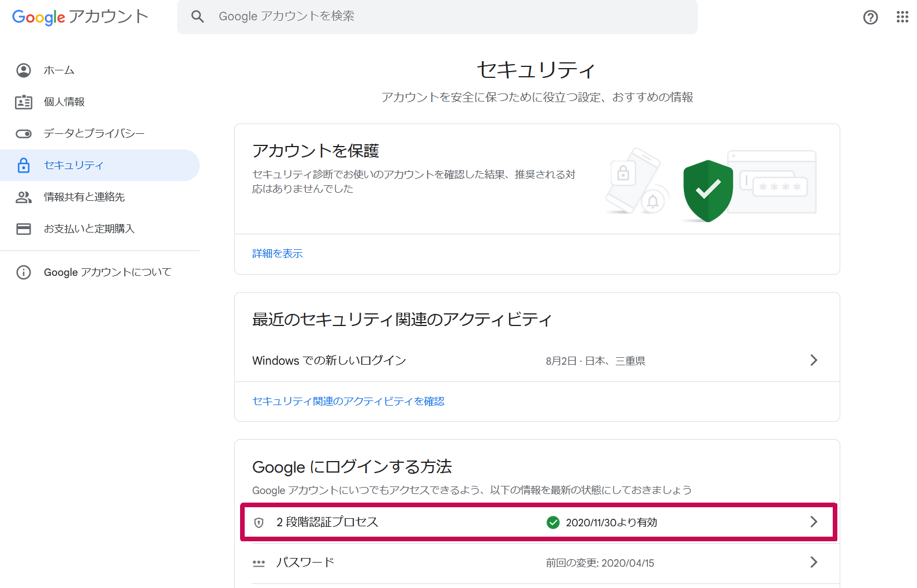Open Windows での新しいログイン activity row
The image size is (917, 588).
coord(537,361)
